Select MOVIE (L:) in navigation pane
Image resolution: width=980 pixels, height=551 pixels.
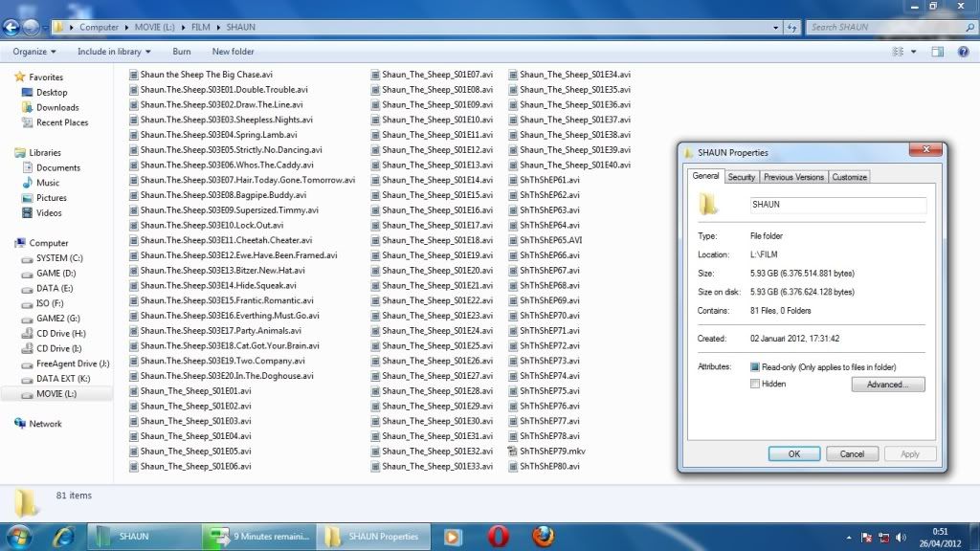pos(56,393)
